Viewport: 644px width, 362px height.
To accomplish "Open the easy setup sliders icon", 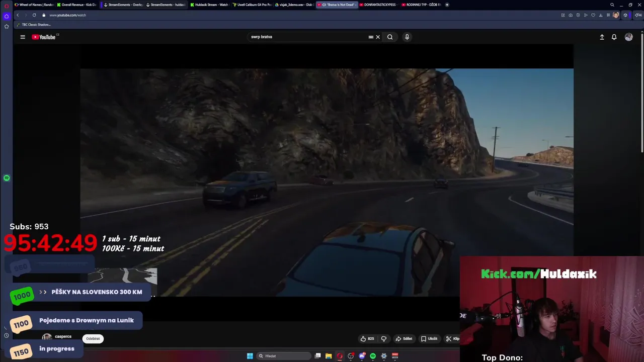I will click(608, 15).
